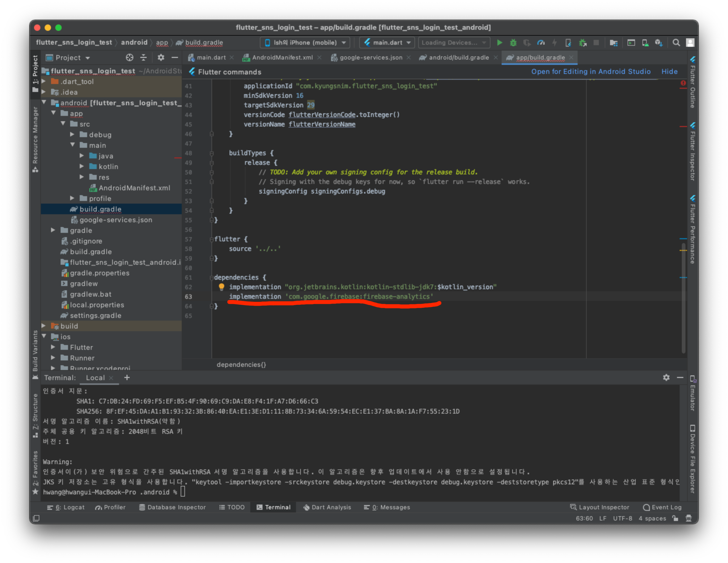Open the device selector dropdown
The image size is (728, 563).
(x=305, y=43)
